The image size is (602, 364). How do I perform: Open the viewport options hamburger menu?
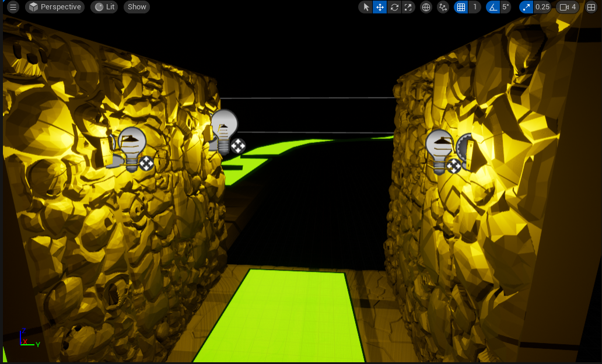tap(13, 7)
